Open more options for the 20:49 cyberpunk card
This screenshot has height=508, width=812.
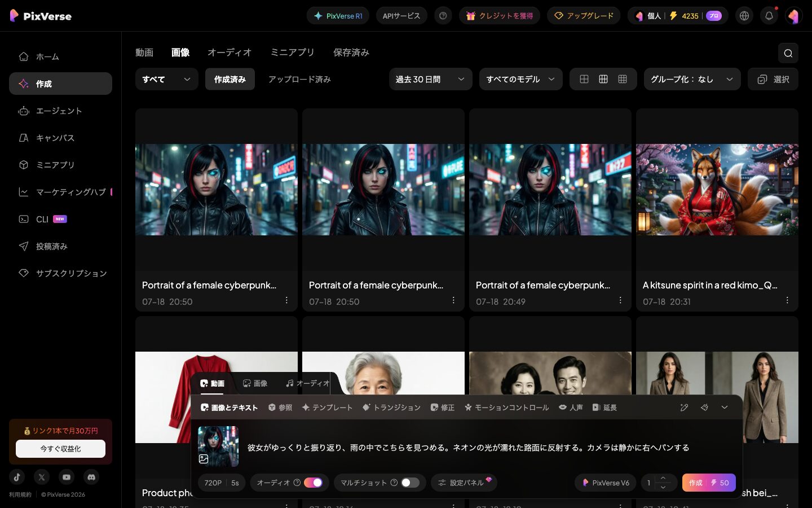tap(620, 300)
